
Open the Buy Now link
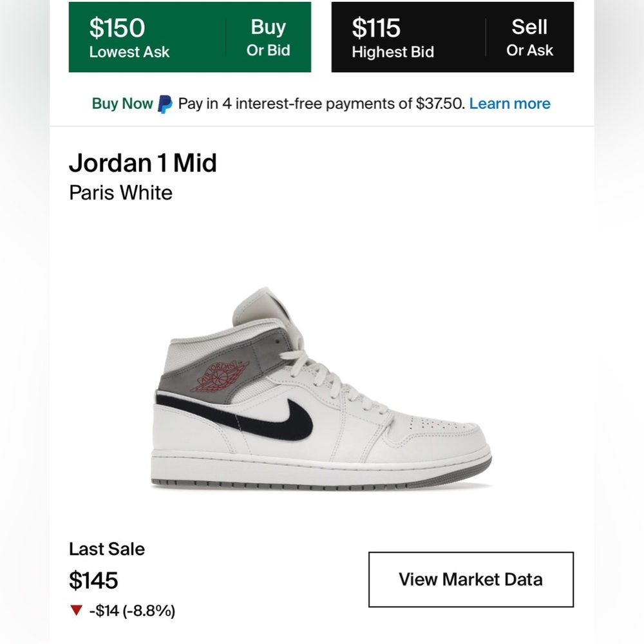(x=122, y=103)
